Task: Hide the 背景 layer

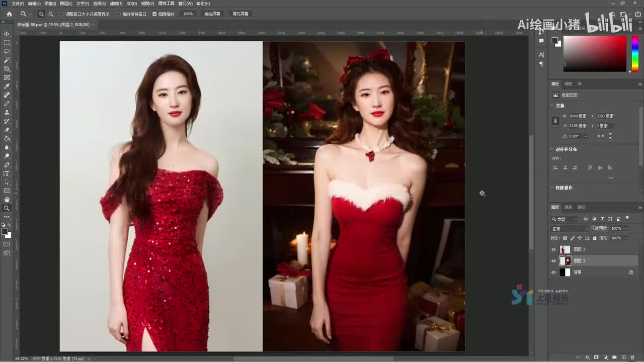Action: (554, 273)
